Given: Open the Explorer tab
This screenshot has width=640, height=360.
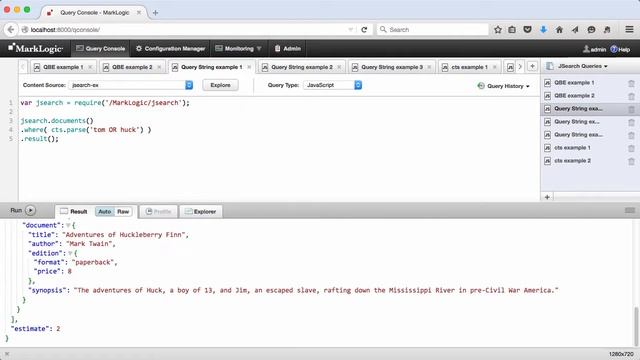Looking at the screenshot, I should pyautogui.click(x=200, y=211).
